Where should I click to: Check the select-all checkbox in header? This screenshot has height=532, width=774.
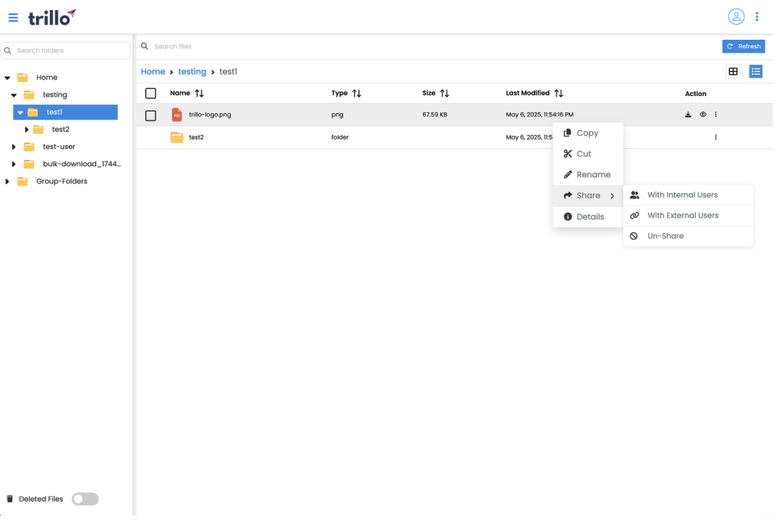(x=151, y=94)
